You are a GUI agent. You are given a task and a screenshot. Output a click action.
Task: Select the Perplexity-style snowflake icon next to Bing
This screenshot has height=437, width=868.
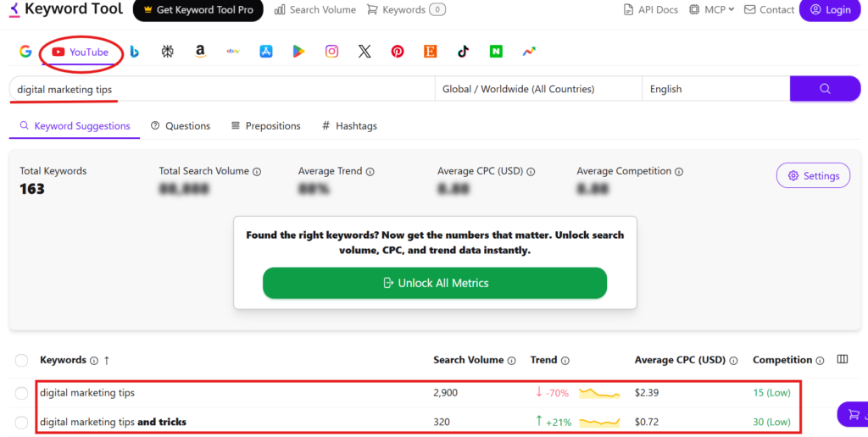pos(167,52)
